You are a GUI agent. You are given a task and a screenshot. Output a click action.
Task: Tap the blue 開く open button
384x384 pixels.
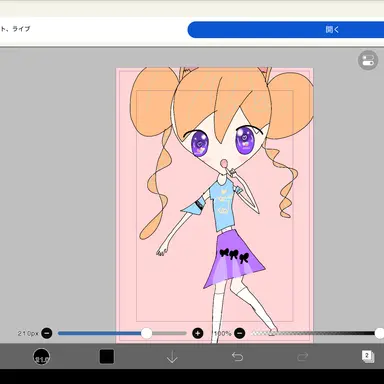point(286,30)
